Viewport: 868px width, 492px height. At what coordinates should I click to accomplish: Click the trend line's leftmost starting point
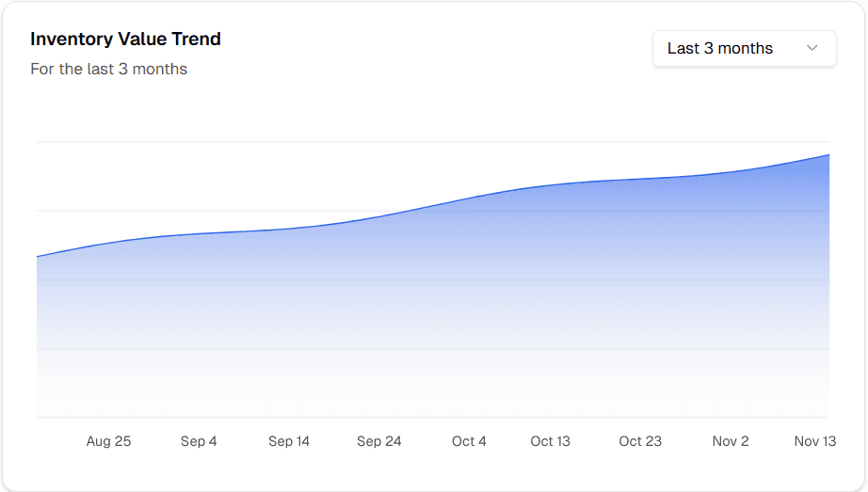(38, 256)
